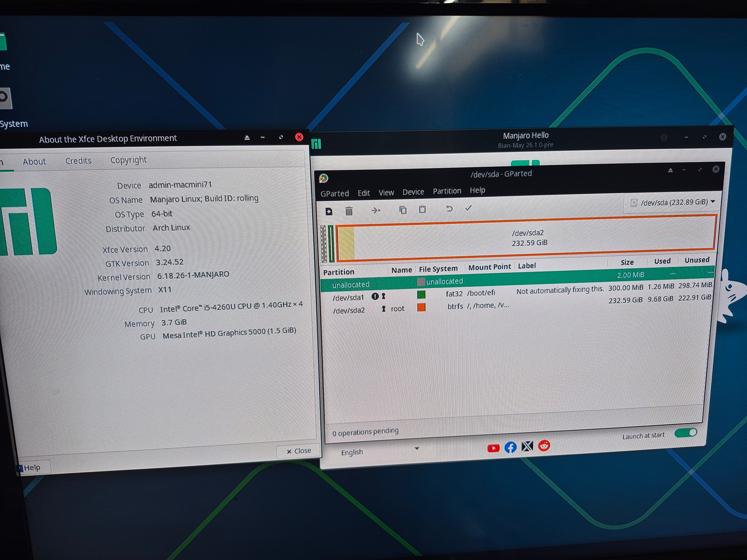747x560 pixels.
Task: Click the Label column header
Action: [x=527, y=266]
